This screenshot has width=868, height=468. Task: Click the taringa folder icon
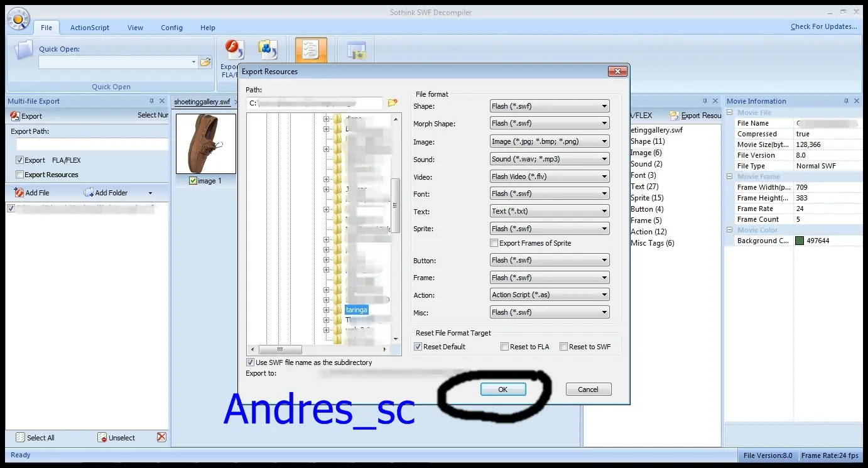338,310
